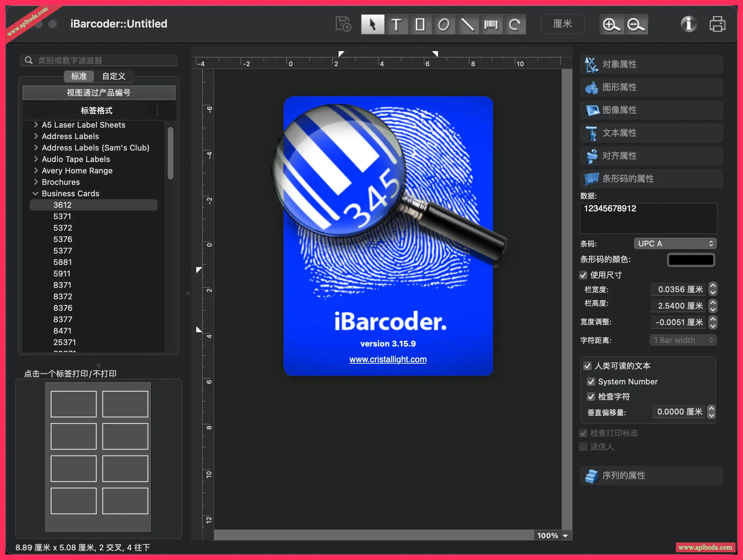Switch to 自定义 tab

[x=114, y=76]
